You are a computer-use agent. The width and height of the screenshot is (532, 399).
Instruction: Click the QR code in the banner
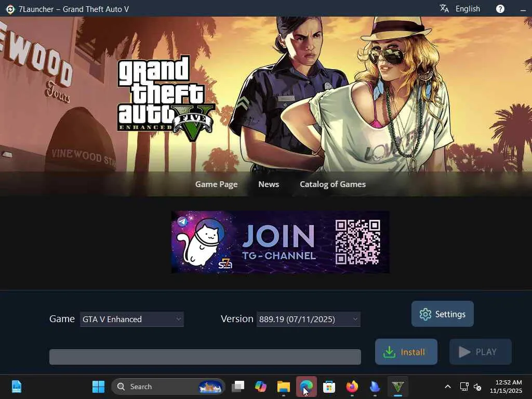click(x=357, y=242)
